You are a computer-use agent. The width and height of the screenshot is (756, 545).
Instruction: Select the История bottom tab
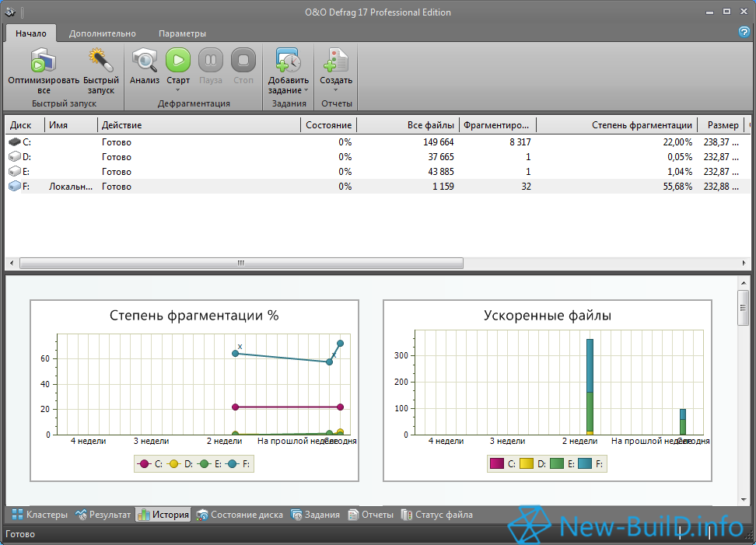163,515
